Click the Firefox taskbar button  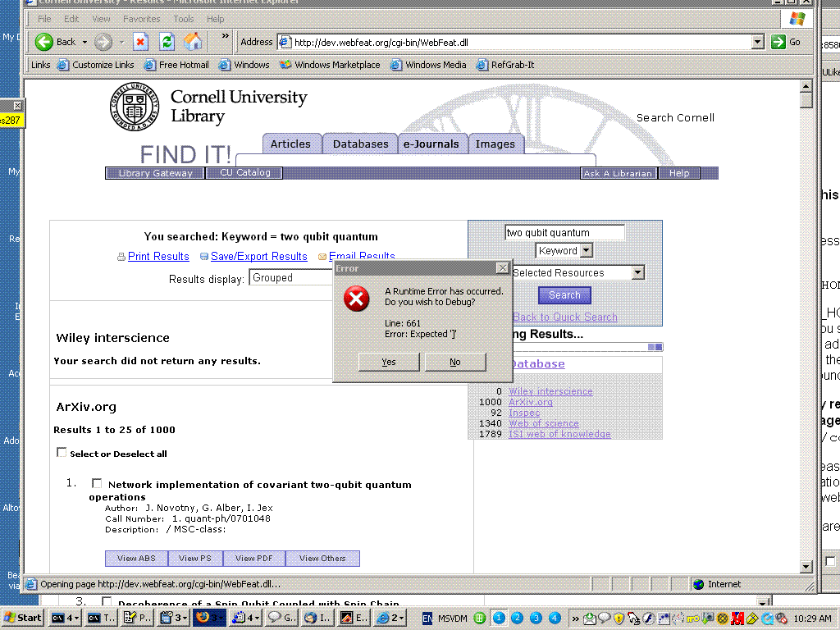click(x=209, y=618)
